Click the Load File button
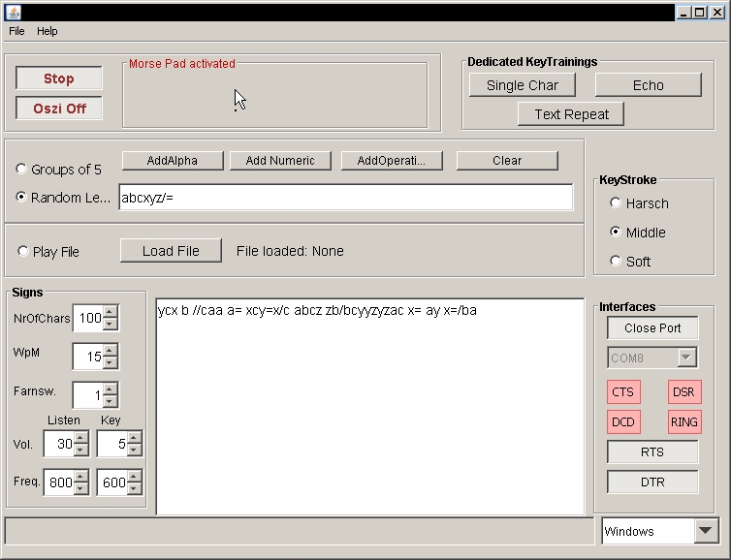 (x=171, y=251)
